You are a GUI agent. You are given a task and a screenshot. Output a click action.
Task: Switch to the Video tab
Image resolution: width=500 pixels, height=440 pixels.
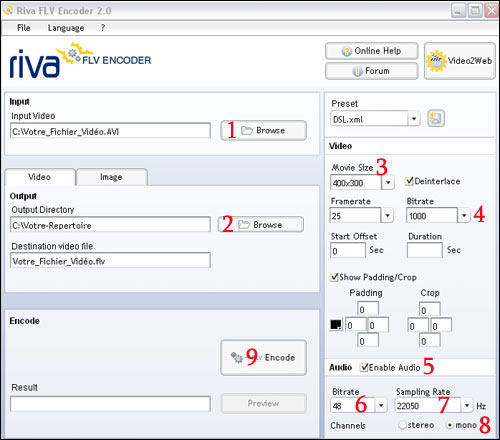[x=40, y=177]
